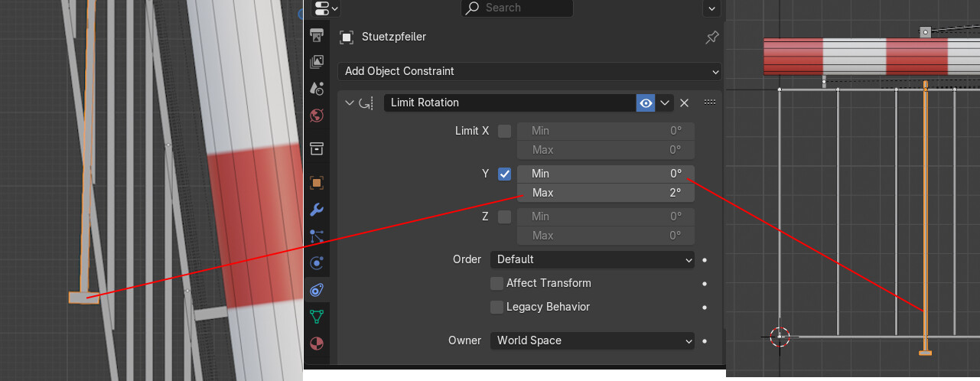Remove the Limit Rotation constraint with X

click(685, 103)
